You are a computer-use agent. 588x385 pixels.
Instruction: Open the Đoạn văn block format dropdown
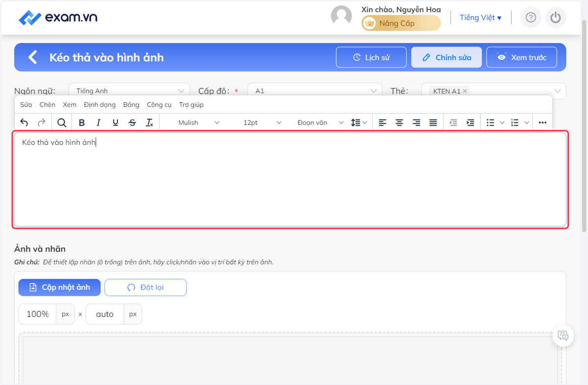pos(321,122)
